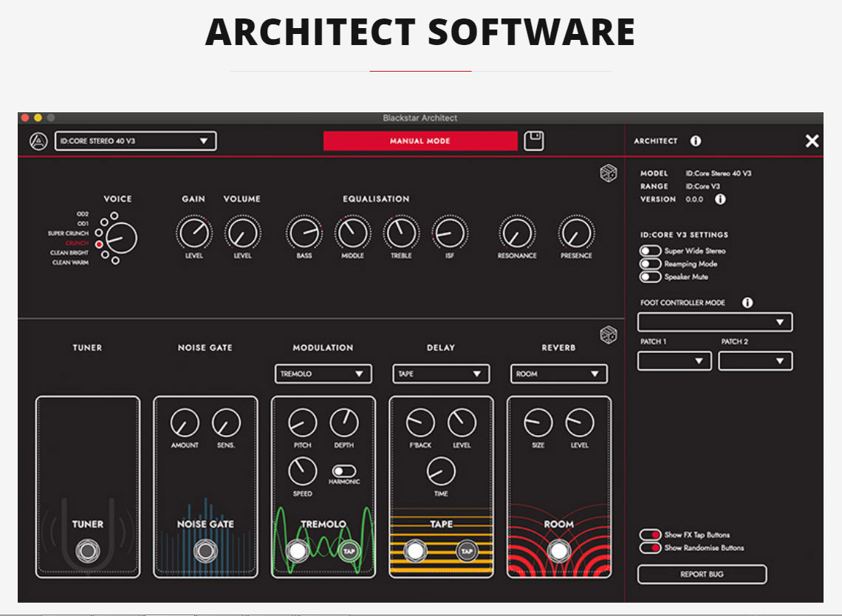Randomise amp settings with the upper dice icon
This screenshot has width=842, height=616.
(x=608, y=174)
